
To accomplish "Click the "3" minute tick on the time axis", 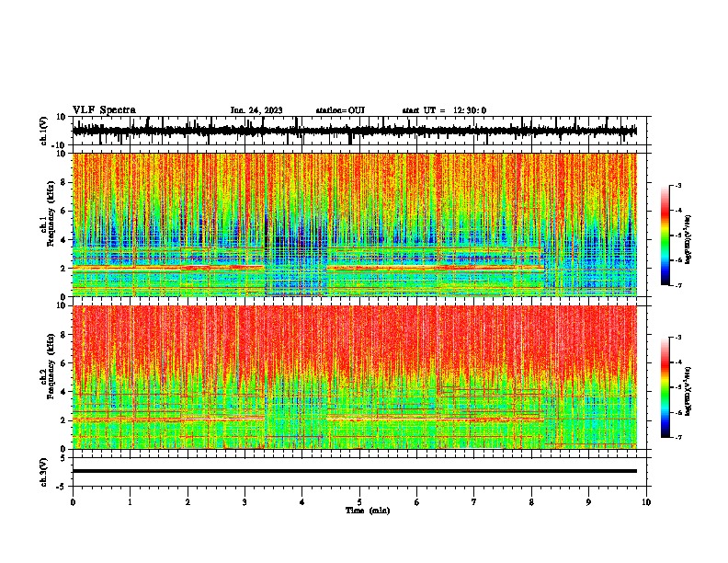I will click(245, 502).
